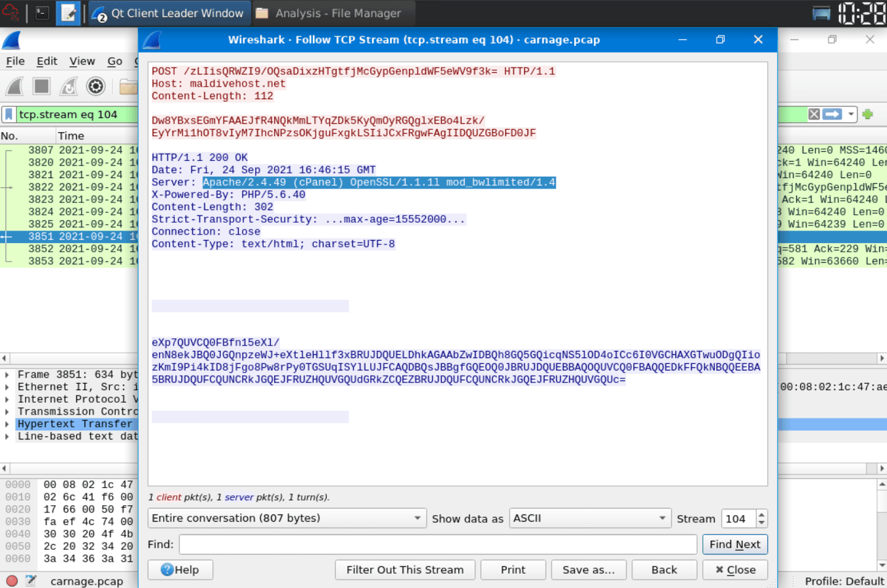Click the Time column header
The image size is (887, 588).
pyautogui.click(x=96, y=136)
